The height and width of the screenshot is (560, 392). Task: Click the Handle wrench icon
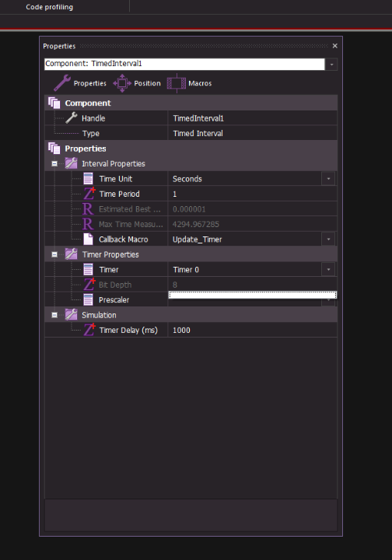[x=72, y=118]
